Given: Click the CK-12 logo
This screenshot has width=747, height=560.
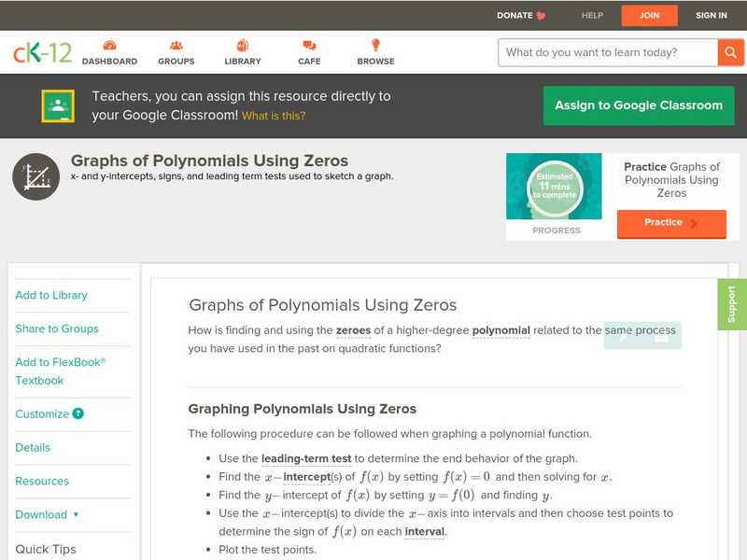Looking at the screenshot, I should point(42,52).
